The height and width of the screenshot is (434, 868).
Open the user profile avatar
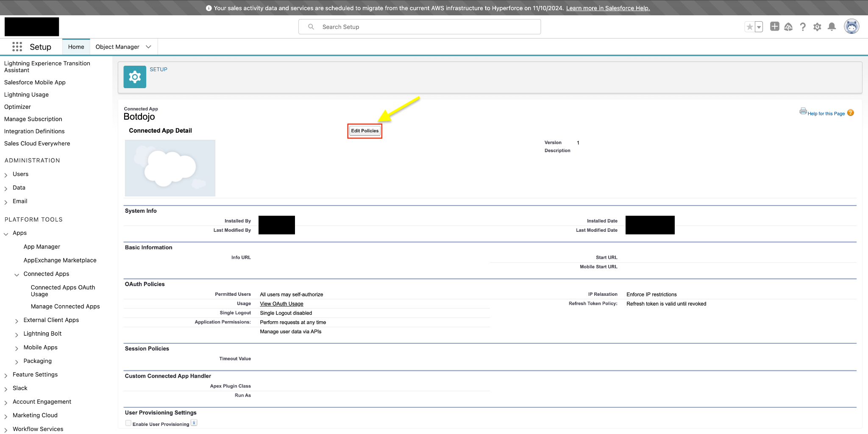tap(851, 27)
